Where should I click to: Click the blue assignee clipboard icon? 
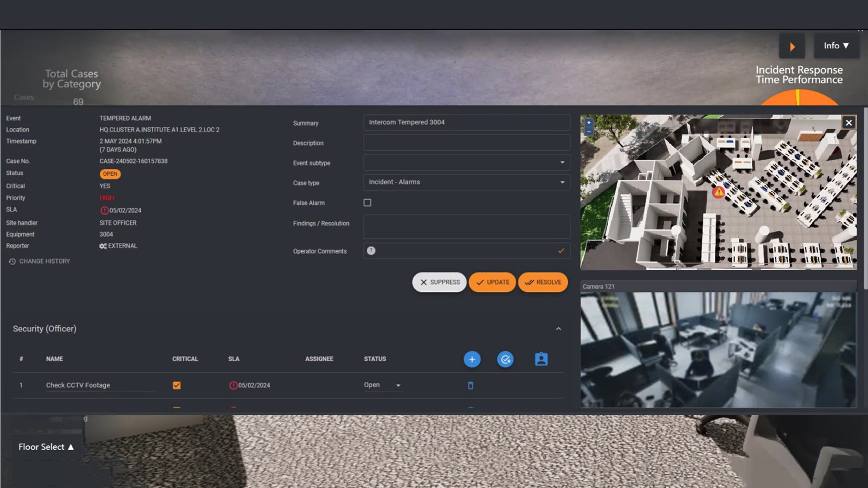pyautogui.click(x=541, y=359)
